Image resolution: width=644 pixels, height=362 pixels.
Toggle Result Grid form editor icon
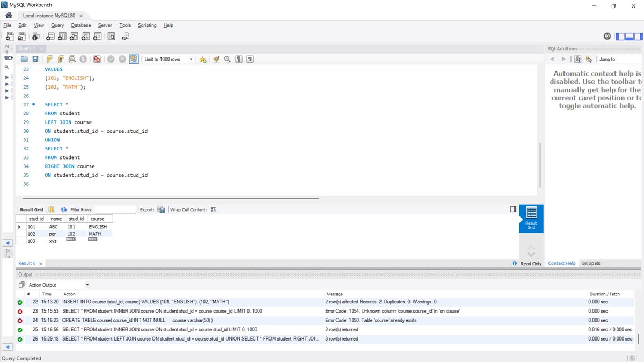(x=52, y=209)
